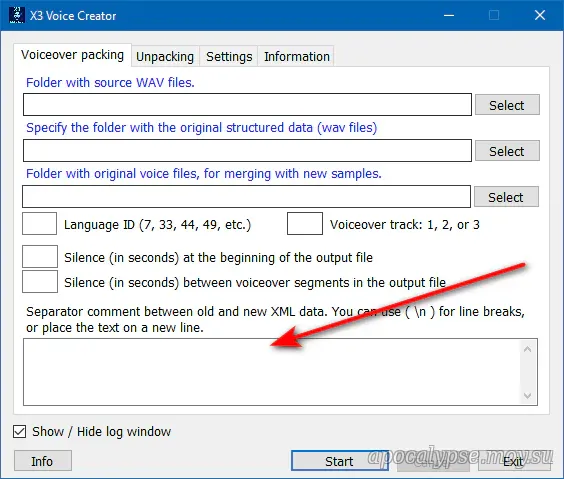Click the Language ID input box
The height and width of the screenshot is (479, 564).
[40, 224]
